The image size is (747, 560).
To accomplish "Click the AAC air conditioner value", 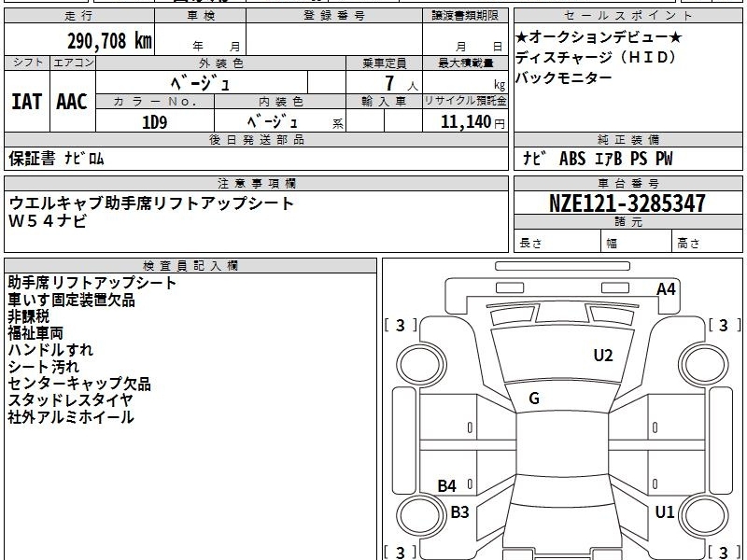I will [72, 102].
